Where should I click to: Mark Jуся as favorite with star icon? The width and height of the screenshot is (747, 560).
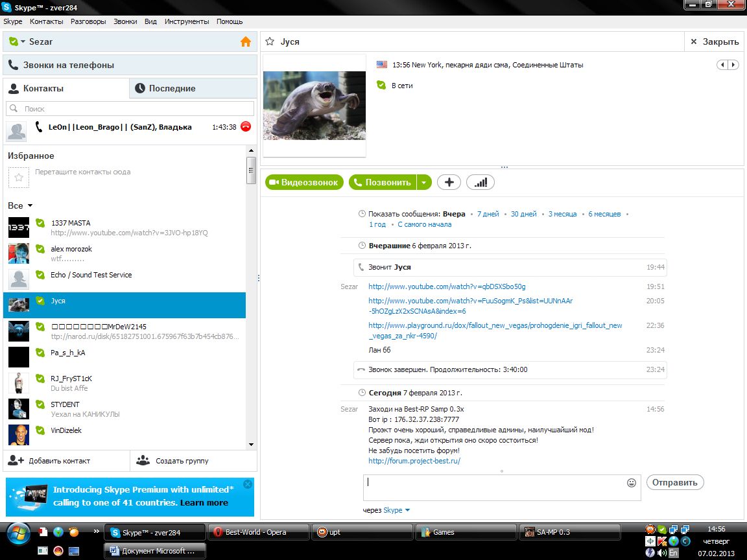point(270,41)
